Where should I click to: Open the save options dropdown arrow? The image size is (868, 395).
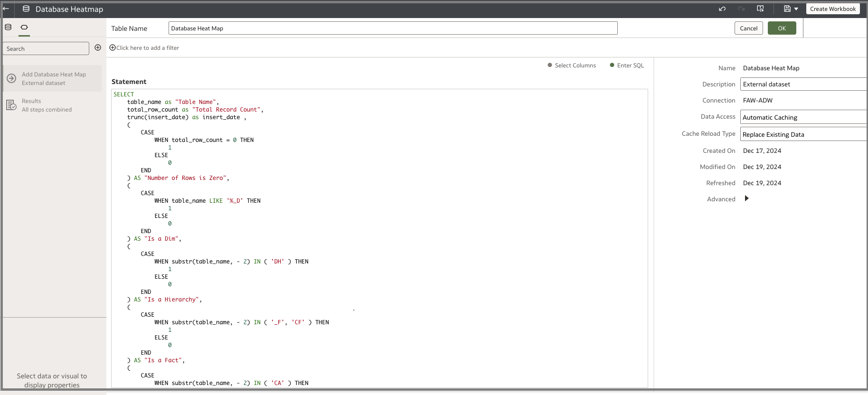(x=796, y=9)
